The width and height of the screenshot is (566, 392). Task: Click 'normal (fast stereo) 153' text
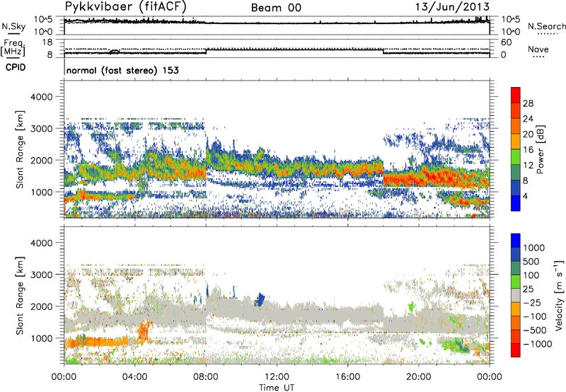122,70
